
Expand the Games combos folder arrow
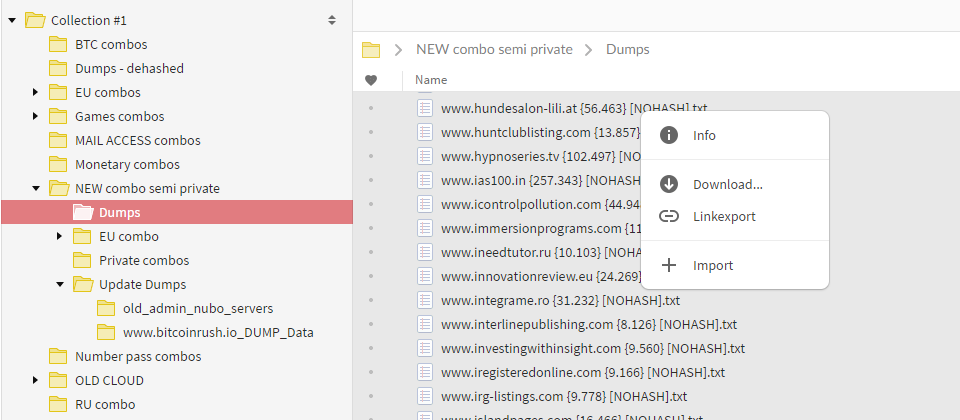tap(36, 116)
